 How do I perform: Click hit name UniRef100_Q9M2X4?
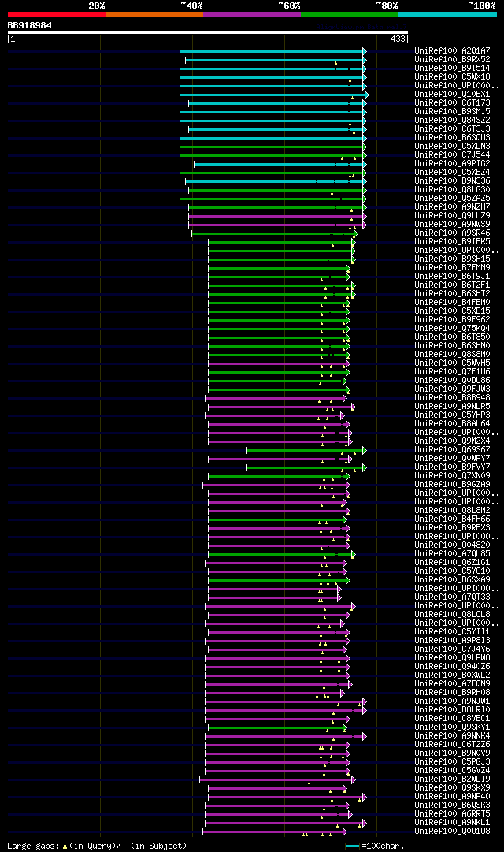pos(452,441)
